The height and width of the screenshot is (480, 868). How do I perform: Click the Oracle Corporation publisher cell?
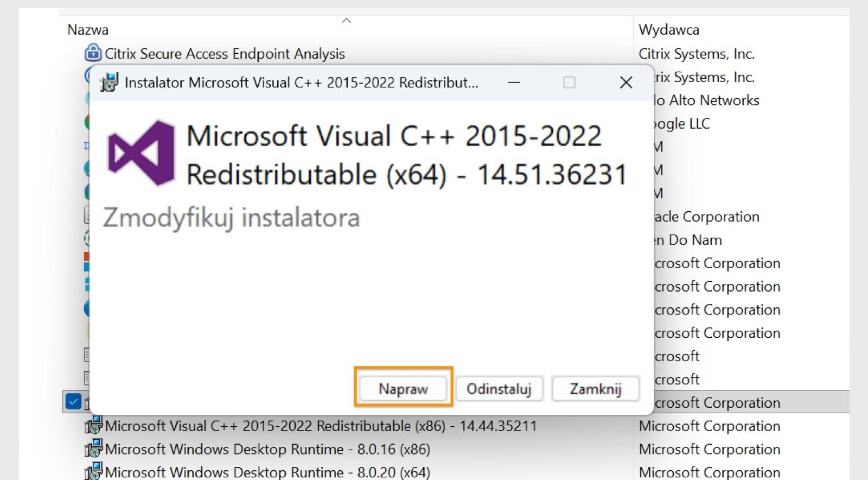point(707,217)
